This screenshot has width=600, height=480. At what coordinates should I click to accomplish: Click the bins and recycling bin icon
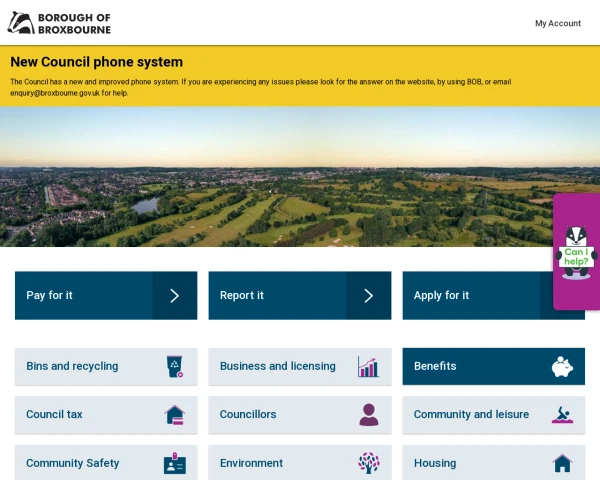(175, 367)
